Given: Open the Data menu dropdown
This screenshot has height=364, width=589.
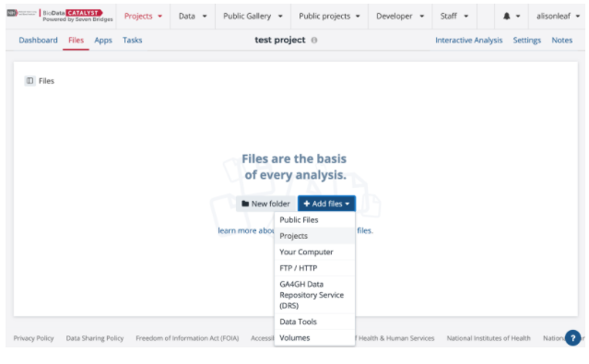Looking at the screenshot, I should pyautogui.click(x=193, y=17).
